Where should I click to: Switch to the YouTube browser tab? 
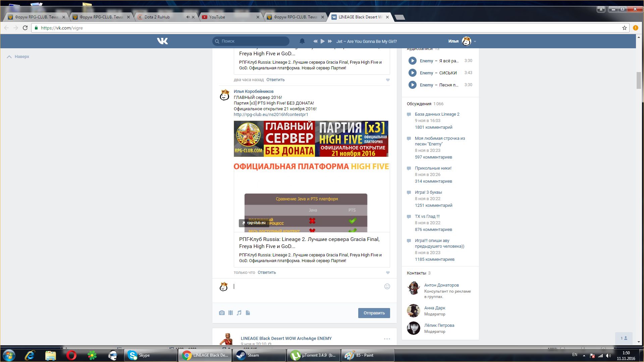point(217,17)
